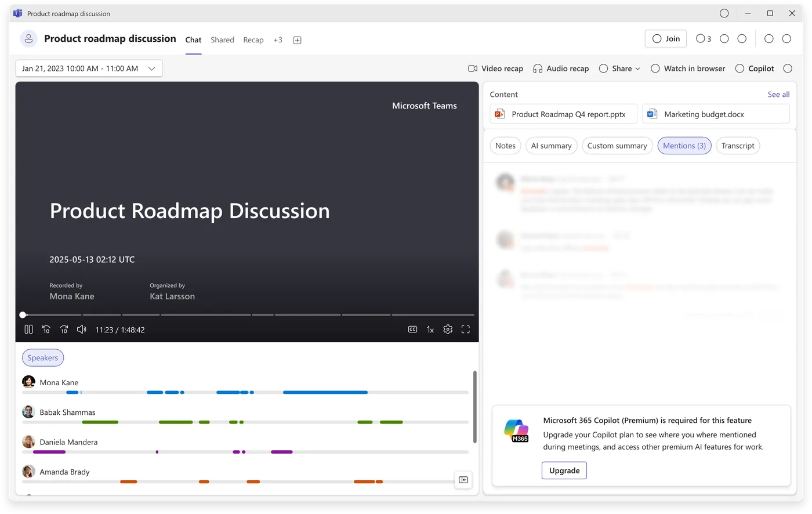Click the Product roadmap discussion header title
The width and height of the screenshot is (812, 514).
[110, 39]
